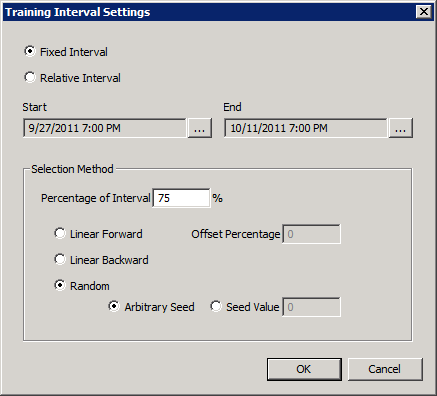
Task: Open the End date picker ellipsis button
Action: [401, 128]
